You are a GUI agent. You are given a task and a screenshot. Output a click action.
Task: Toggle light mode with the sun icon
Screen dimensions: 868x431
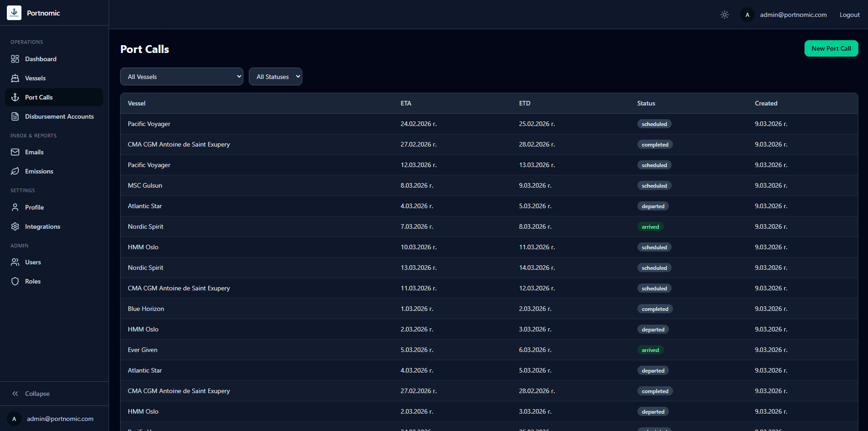724,15
